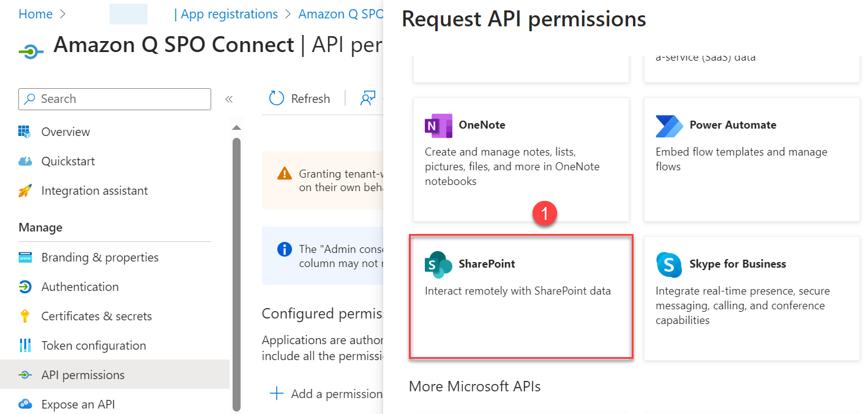
Task: Select the OneNote API tile
Action: 521,159
